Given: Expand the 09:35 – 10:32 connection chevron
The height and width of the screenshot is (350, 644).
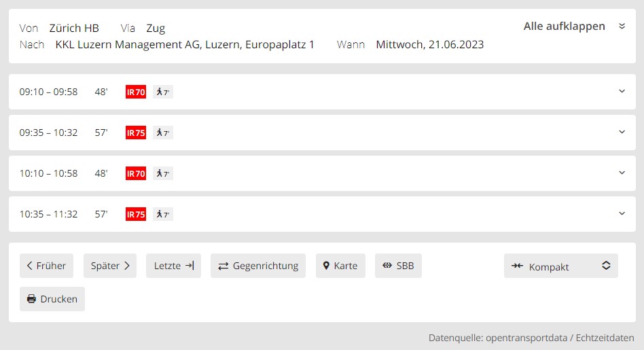Looking at the screenshot, I should [622, 132].
